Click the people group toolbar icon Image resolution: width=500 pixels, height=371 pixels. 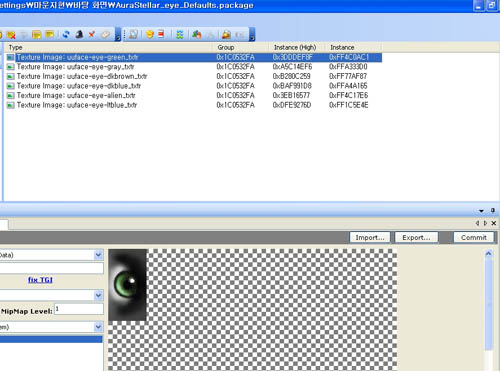[197, 34]
